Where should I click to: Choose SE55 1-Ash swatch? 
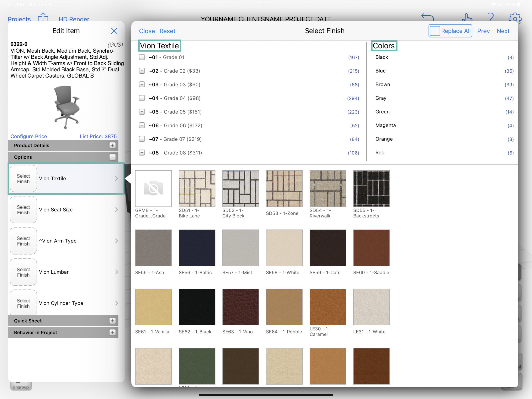(x=153, y=248)
